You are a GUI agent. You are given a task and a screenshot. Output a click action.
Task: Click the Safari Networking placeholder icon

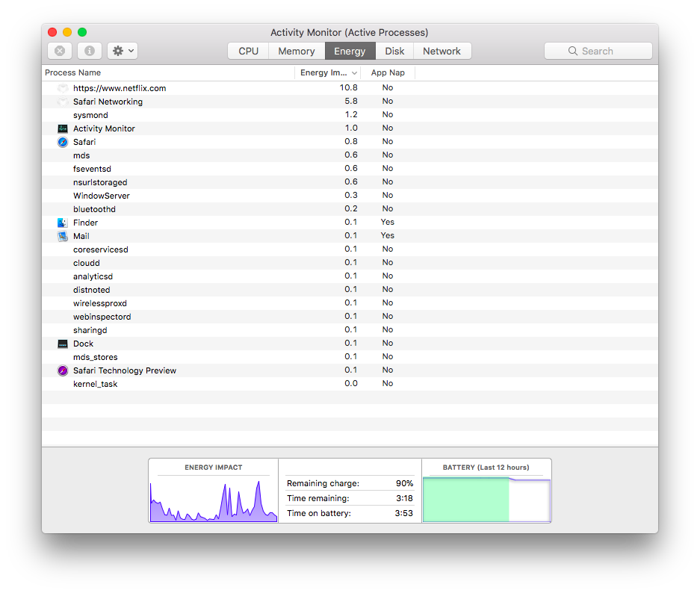(63, 102)
